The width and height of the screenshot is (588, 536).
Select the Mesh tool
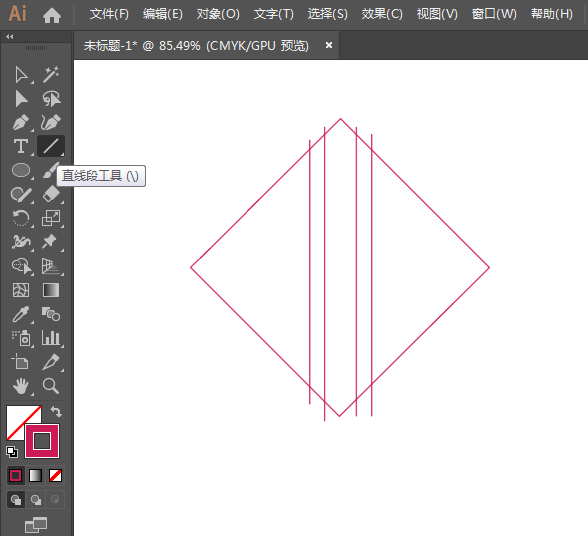(x=21, y=290)
